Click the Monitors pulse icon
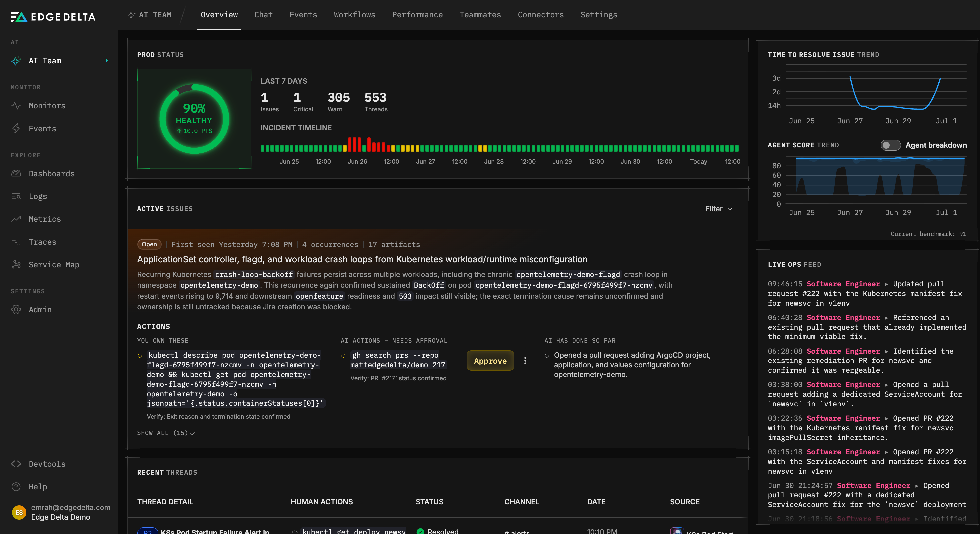Viewport: 980px width, 534px height. [x=16, y=105]
